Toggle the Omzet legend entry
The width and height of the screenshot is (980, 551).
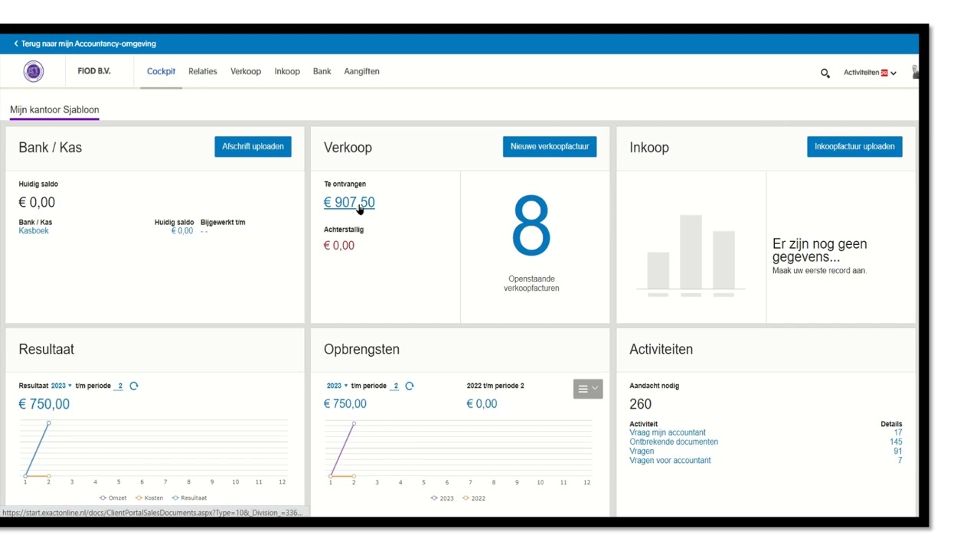click(x=113, y=497)
